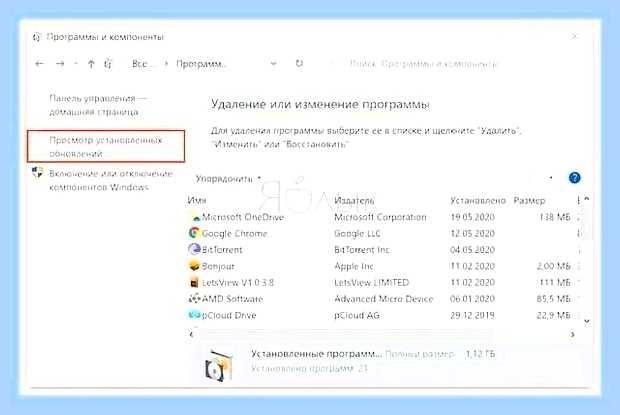Click size value 22,9 МБ
Screen dimensions: 620x415
[x=554, y=315]
